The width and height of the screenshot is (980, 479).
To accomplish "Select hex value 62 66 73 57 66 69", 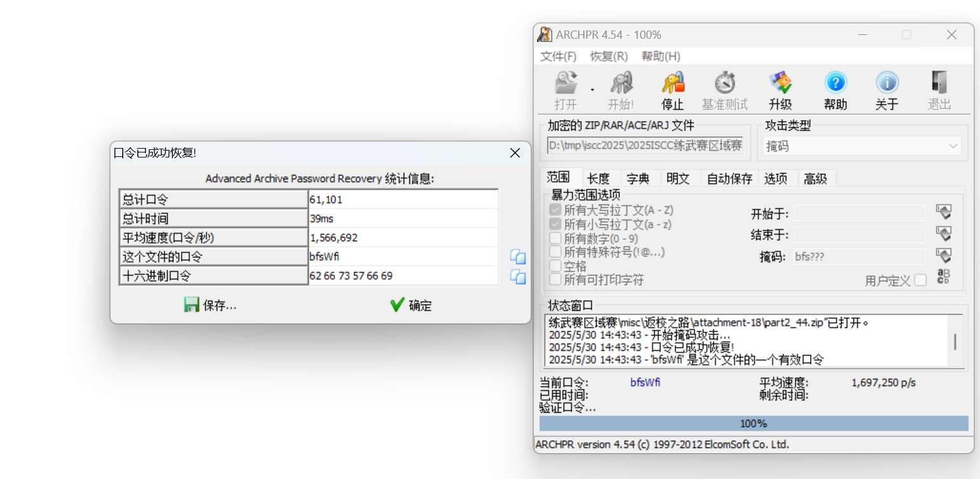I will (404, 276).
